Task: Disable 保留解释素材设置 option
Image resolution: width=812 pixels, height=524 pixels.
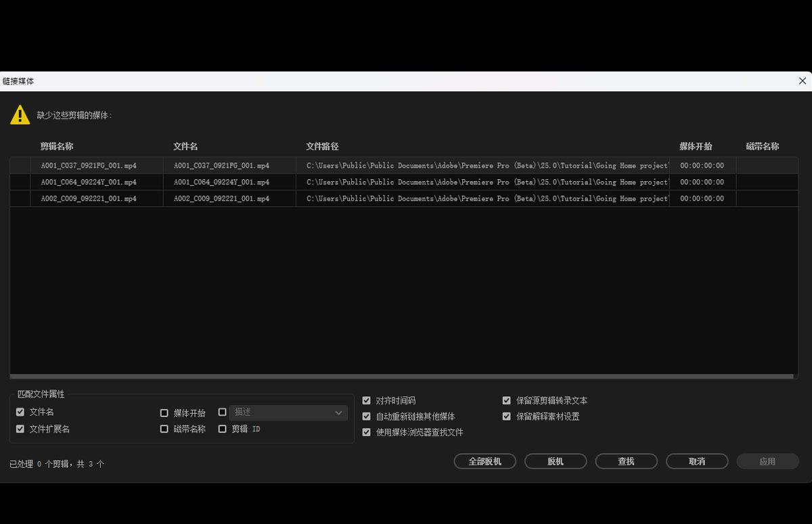Action: coord(507,416)
